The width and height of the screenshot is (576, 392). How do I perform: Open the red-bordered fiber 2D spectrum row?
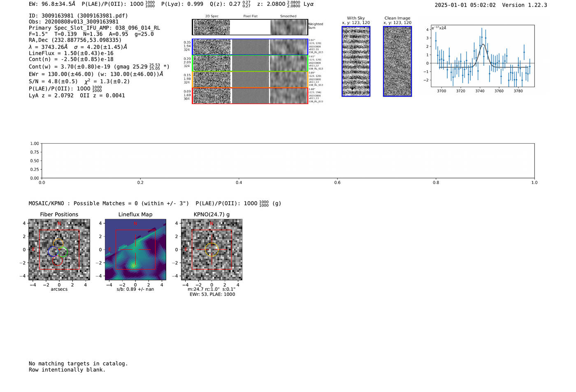point(250,95)
